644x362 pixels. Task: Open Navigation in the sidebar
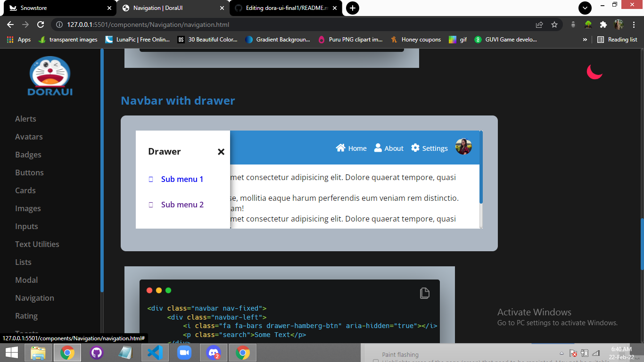[34, 298]
